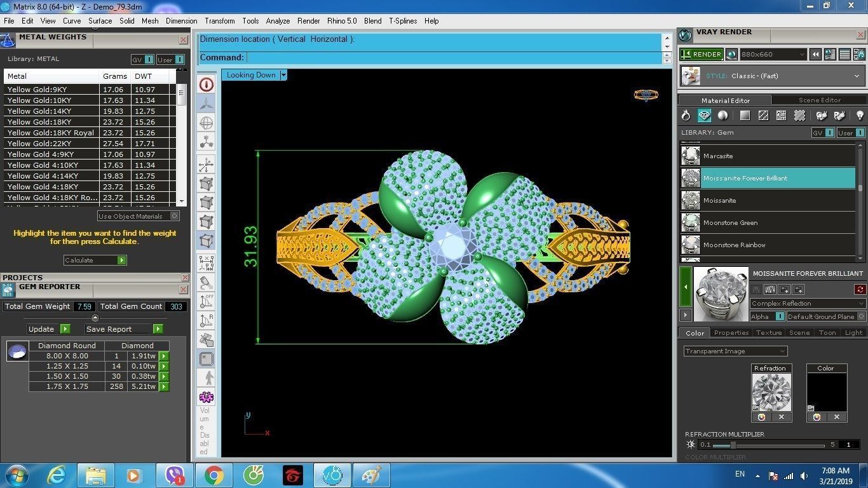868x488 pixels.
Task: Click the Calculate button
Action: (95, 260)
